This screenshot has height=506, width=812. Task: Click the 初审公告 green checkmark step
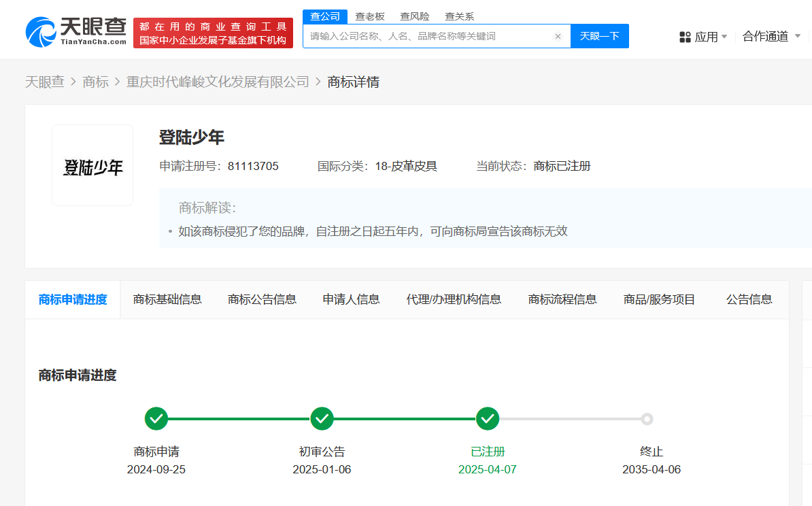pyautogui.click(x=322, y=419)
